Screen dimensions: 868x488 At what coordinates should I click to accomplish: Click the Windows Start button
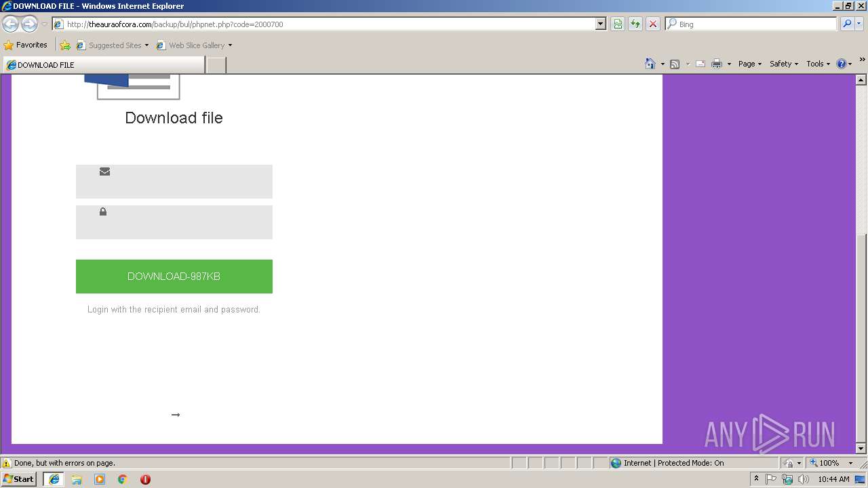click(19, 479)
